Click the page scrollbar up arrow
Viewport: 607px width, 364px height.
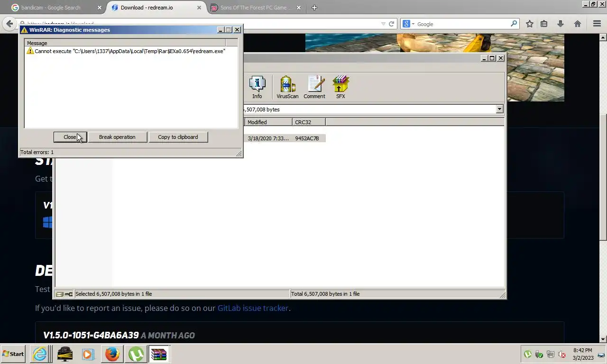click(x=603, y=37)
